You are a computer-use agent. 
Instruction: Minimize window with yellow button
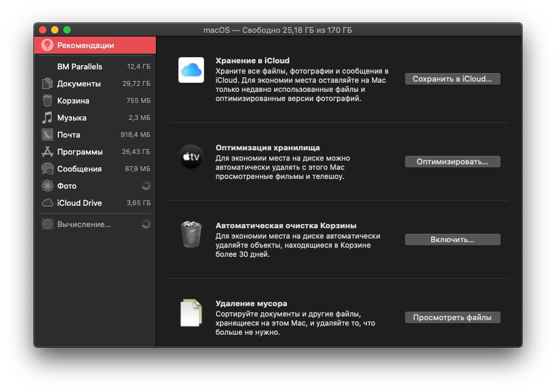55,30
